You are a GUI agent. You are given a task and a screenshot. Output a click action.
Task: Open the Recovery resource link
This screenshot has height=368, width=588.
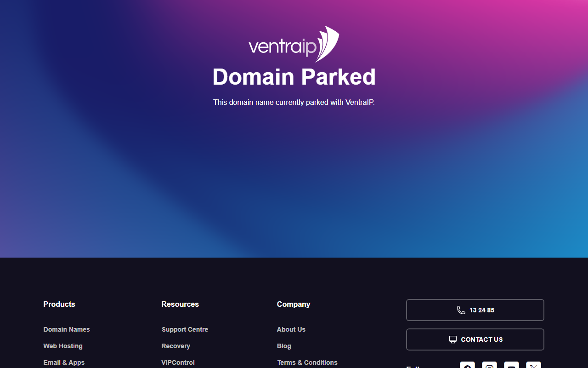click(x=175, y=346)
